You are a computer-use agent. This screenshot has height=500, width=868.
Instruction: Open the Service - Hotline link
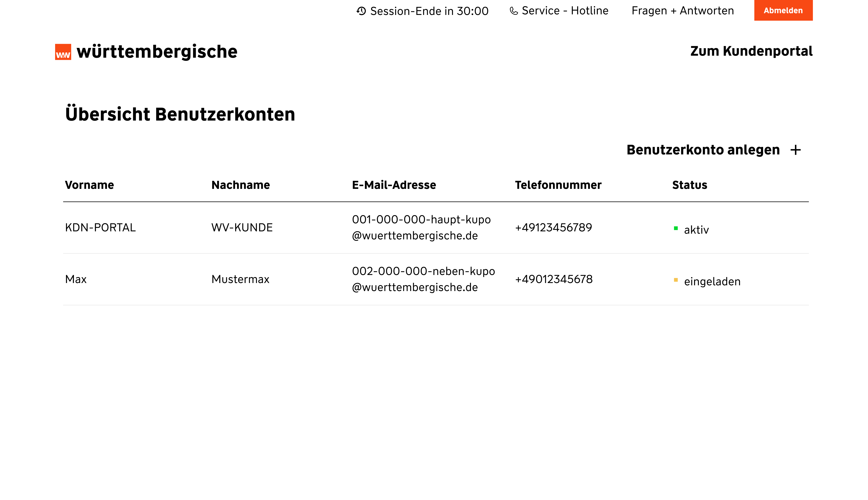(565, 11)
